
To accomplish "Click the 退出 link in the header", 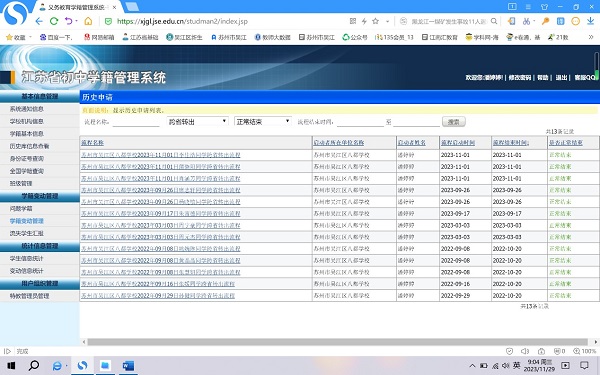I will tap(561, 78).
